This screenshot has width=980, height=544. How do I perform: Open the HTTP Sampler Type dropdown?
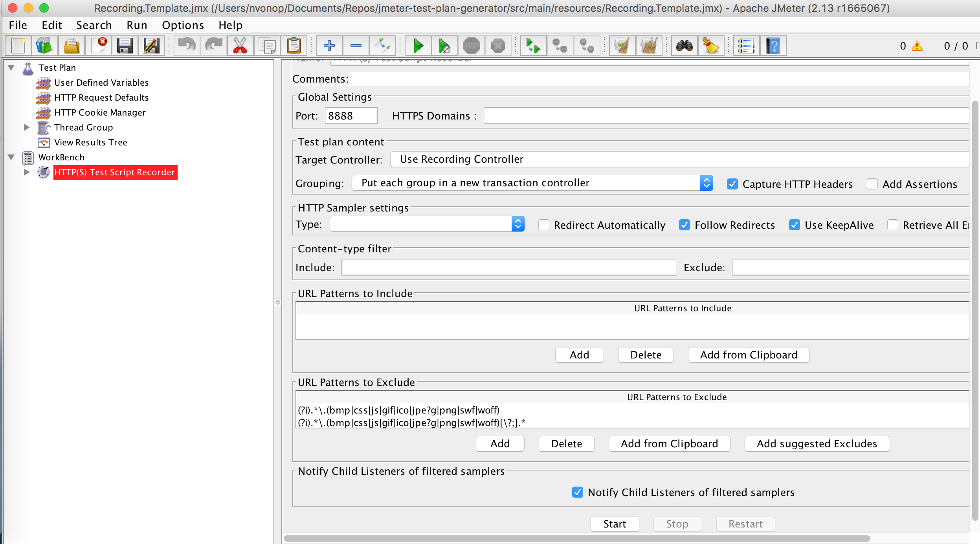(x=427, y=224)
